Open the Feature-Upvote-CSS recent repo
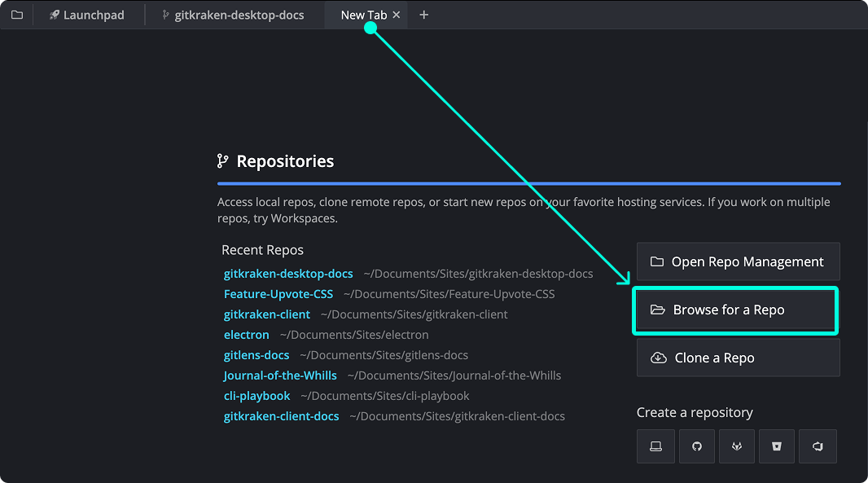This screenshot has height=483, width=868. click(x=278, y=294)
